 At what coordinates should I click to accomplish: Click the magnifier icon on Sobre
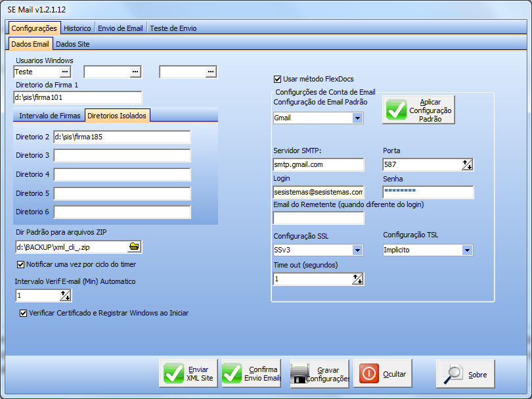[x=454, y=373]
